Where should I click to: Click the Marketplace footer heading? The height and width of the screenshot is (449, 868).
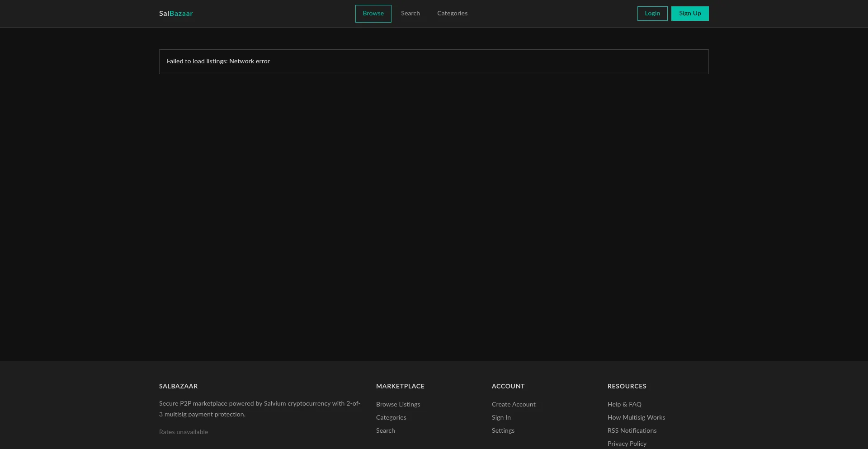coord(400,387)
